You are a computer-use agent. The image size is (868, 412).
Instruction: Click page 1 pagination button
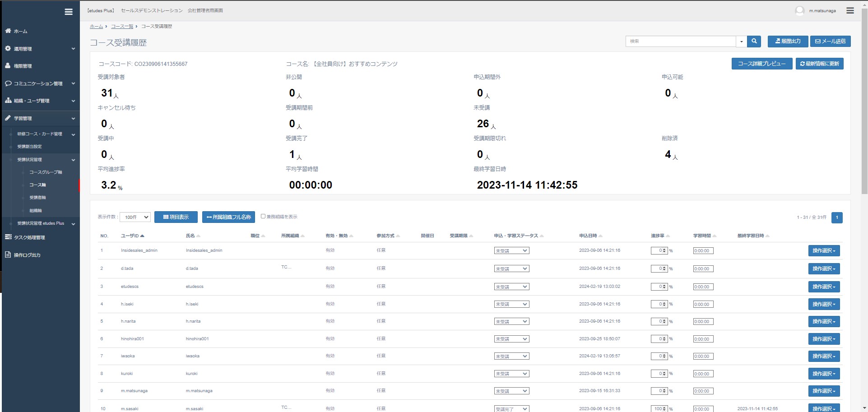(x=837, y=218)
